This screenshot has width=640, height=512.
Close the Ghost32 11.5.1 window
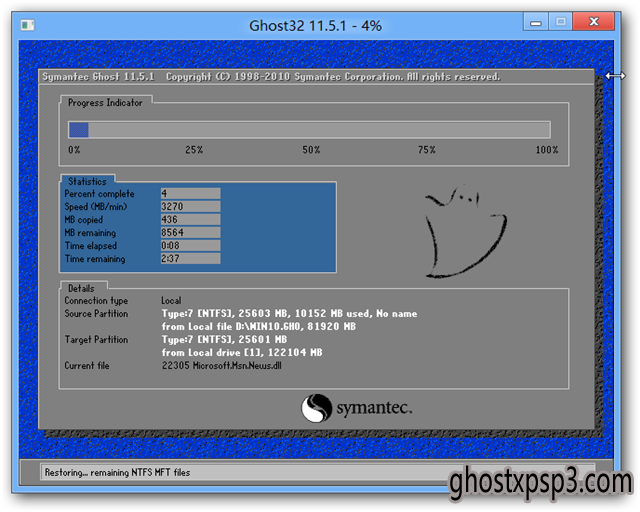[593, 22]
